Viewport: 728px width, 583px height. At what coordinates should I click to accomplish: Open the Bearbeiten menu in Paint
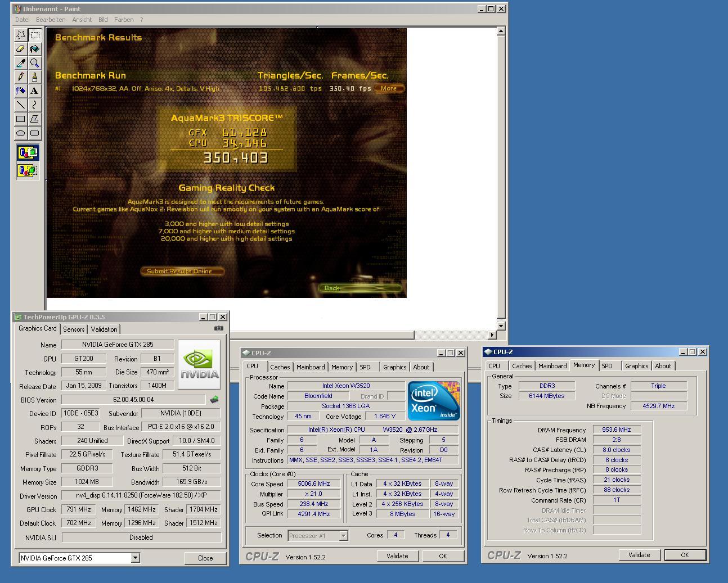coord(51,20)
